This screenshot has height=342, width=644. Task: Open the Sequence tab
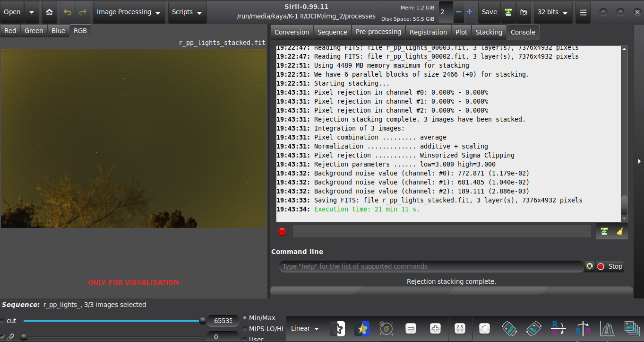click(x=332, y=32)
